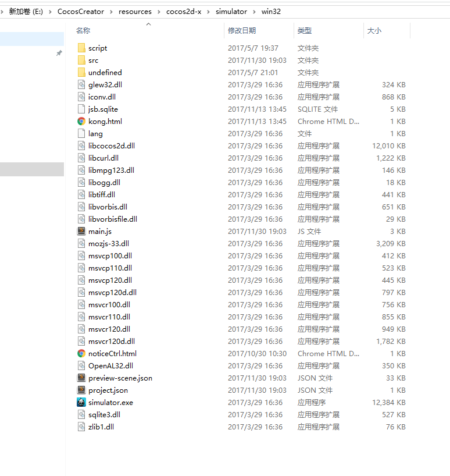Expand the chevron after CocosCreator breadcrumb
This screenshot has width=450, height=476.
111,12
